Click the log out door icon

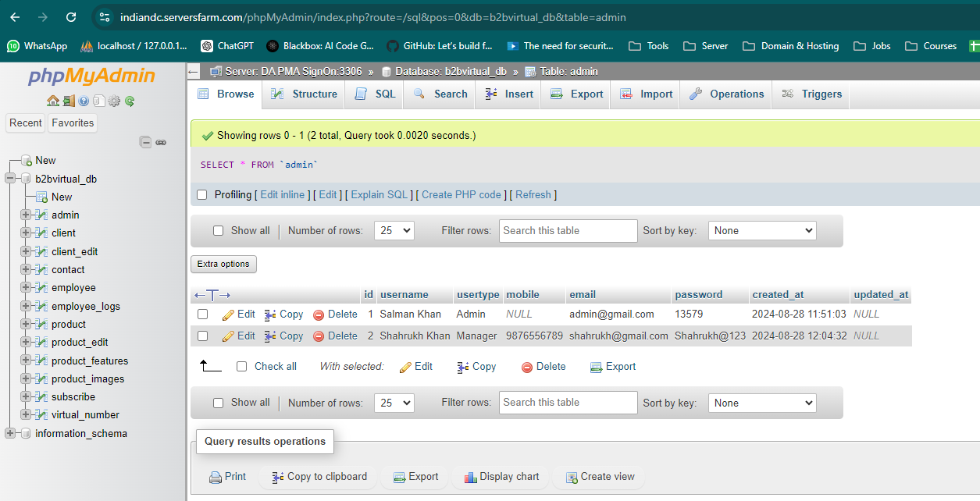[x=69, y=101]
